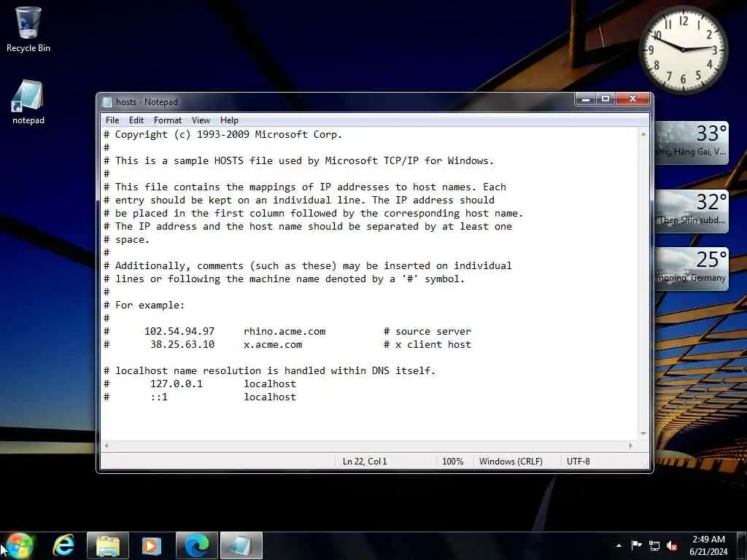Click the 'Copyright (c) 1993-2009' line
This screenshot has height=560, width=747.
[223, 135]
